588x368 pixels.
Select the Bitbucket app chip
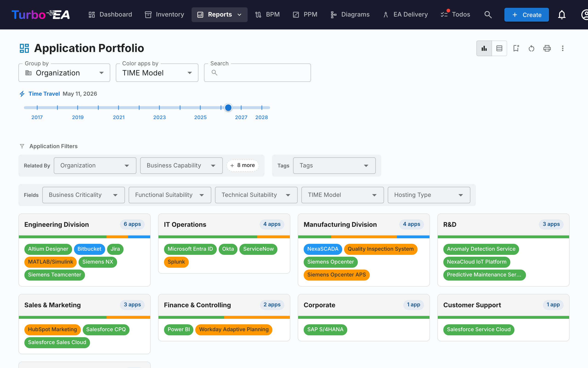[89, 249]
